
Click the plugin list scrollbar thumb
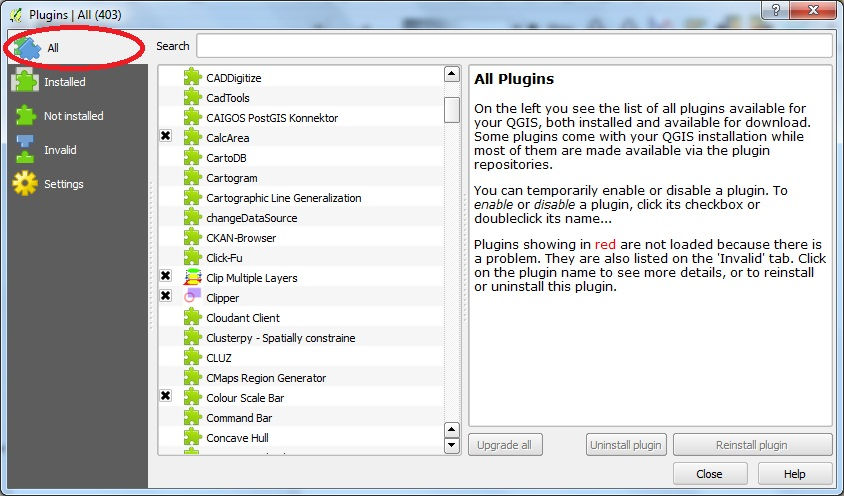point(452,109)
